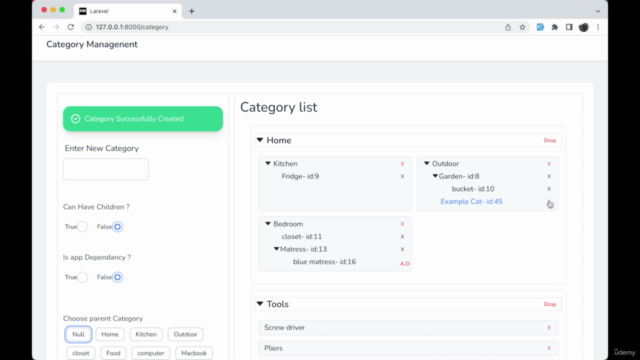The width and height of the screenshot is (640, 360).
Task: Delete Pliers with red x
Action: tap(549, 348)
